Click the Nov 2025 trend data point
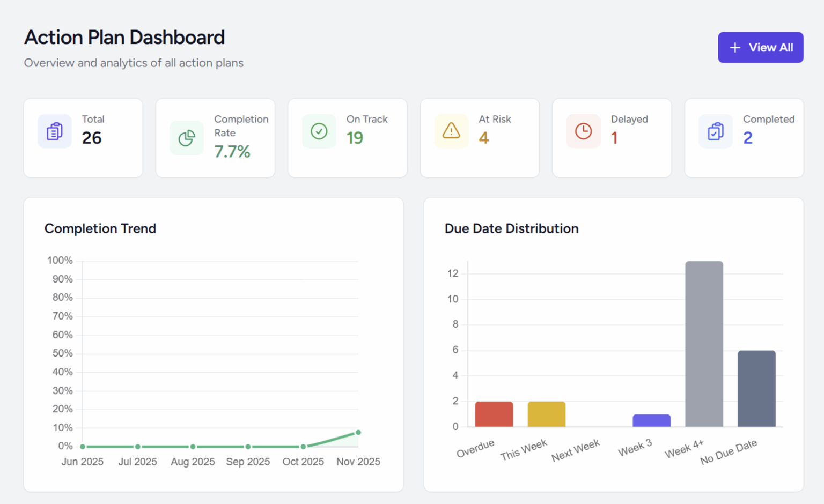Viewport: 824px width, 504px height. tap(358, 433)
